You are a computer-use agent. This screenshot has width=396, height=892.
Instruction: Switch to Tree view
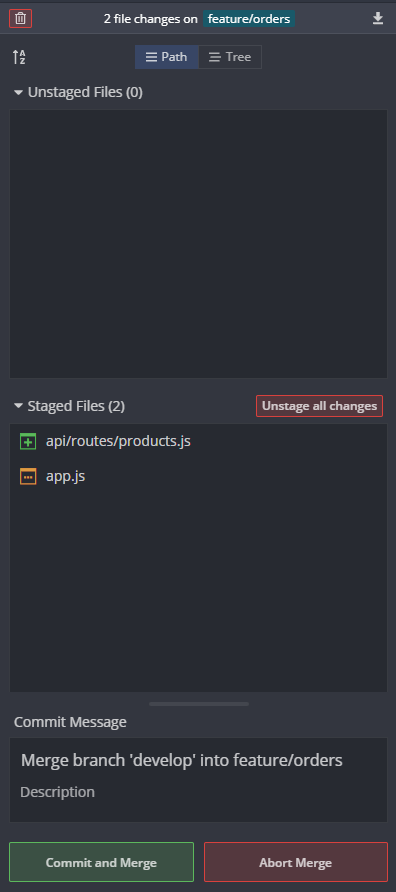[230, 57]
